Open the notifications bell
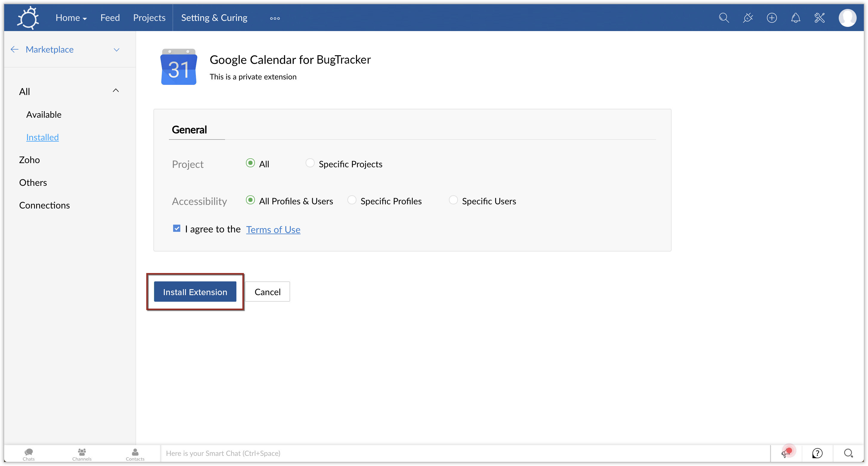The image size is (868, 466). [795, 18]
